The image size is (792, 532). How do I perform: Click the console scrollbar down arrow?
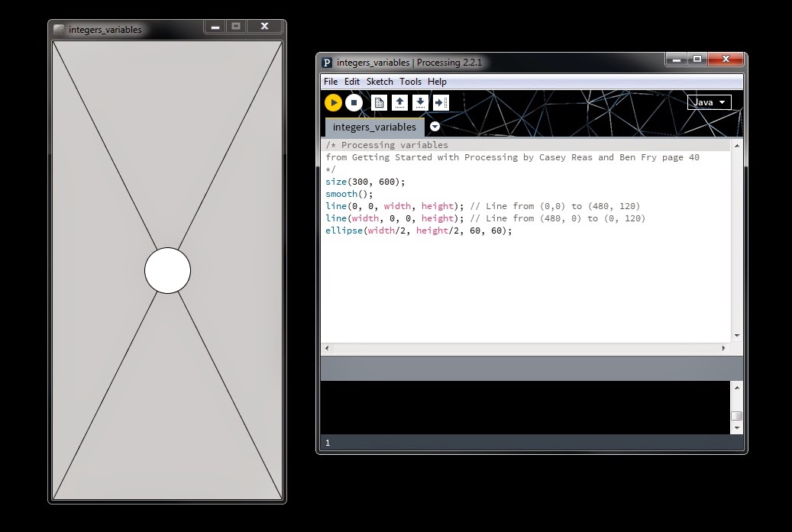tap(737, 428)
